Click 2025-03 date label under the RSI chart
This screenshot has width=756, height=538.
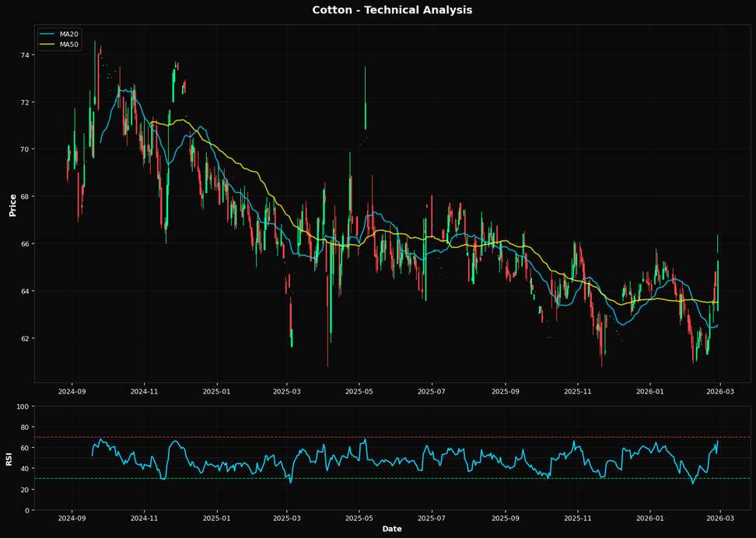(287, 519)
